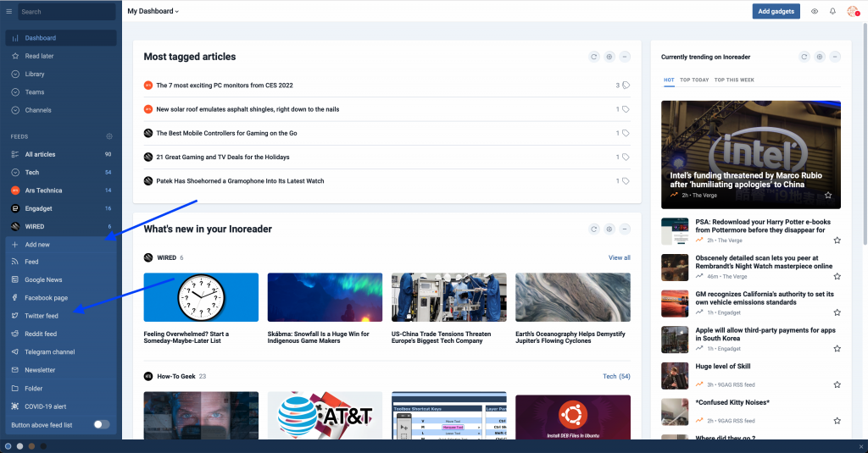
Task: Refresh the Most tagged articles gadget
Action: point(594,57)
